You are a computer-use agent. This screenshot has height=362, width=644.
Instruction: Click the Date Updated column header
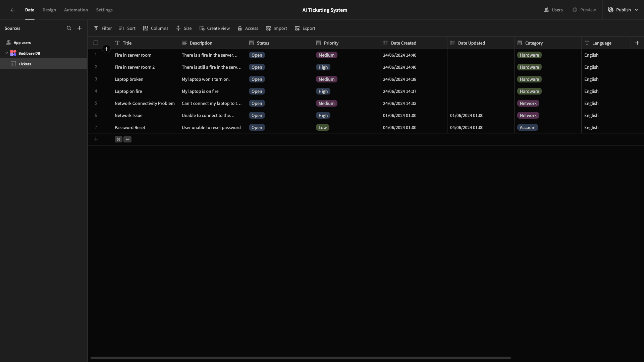click(481, 43)
